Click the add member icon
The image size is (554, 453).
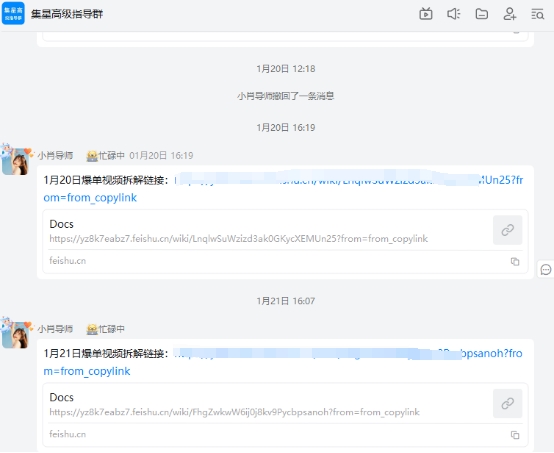(x=509, y=14)
